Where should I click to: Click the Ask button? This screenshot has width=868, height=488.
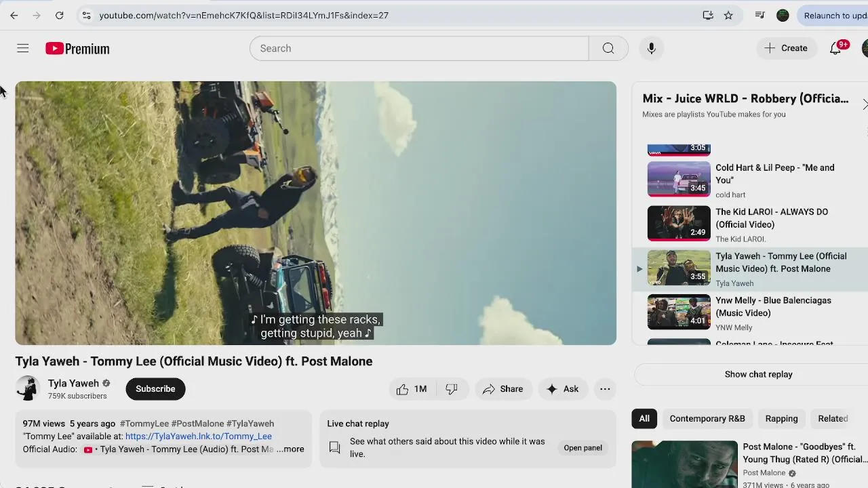[563, 389]
